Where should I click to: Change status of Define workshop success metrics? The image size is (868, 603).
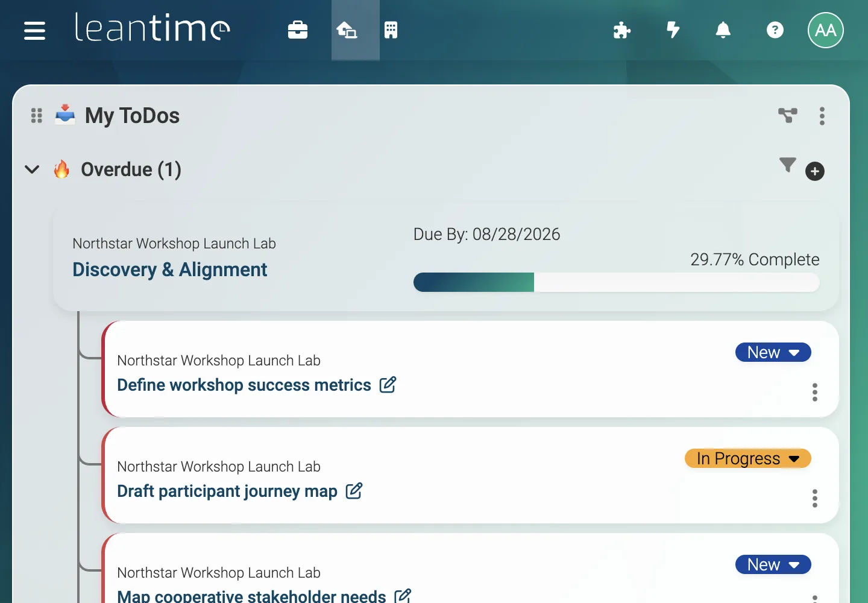pyautogui.click(x=773, y=352)
